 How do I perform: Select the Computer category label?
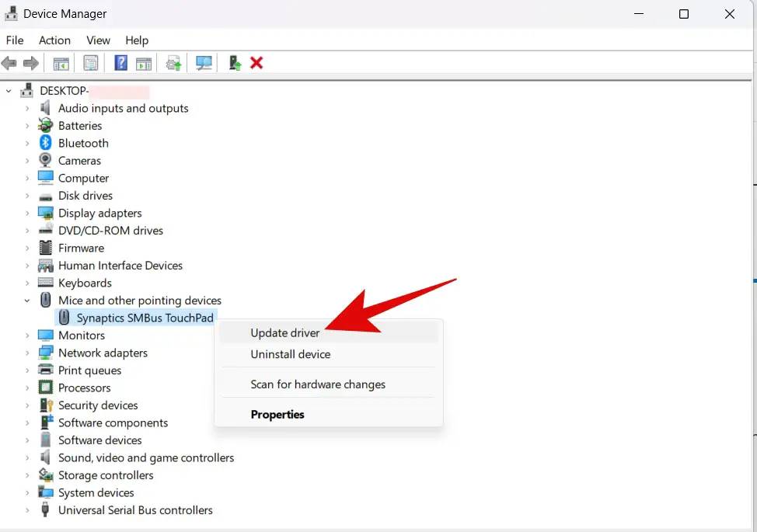pos(83,178)
